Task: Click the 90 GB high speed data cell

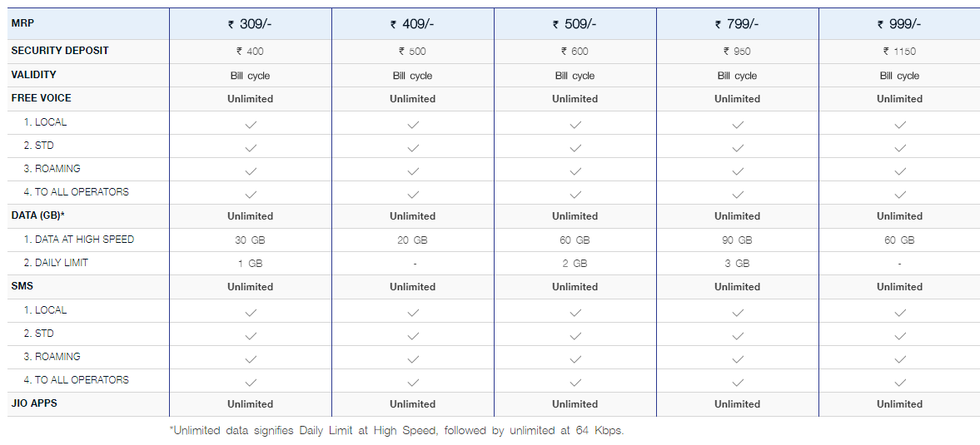Action: click(x=738, y=240)
